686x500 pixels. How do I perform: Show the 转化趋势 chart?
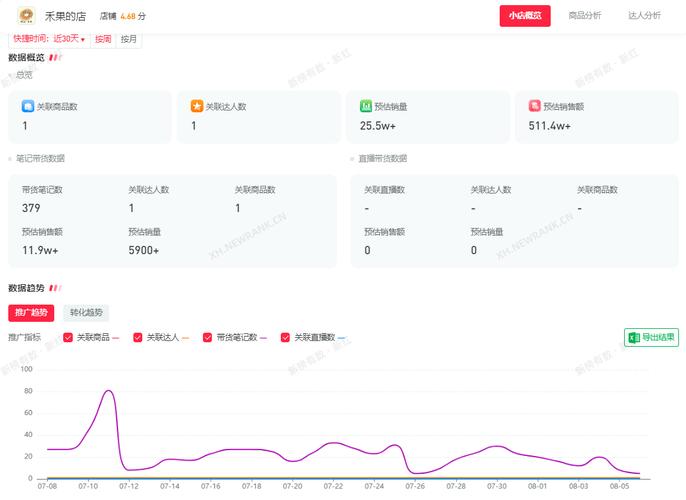[86, 313]
